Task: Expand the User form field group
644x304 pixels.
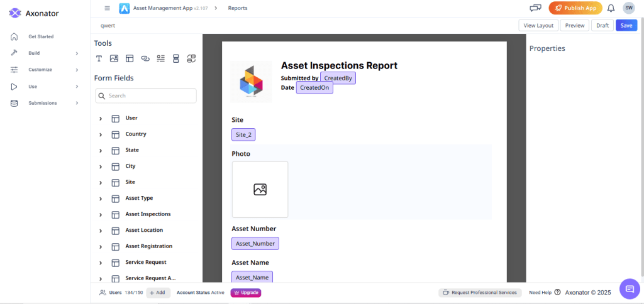Action: [x=101, y=118]
